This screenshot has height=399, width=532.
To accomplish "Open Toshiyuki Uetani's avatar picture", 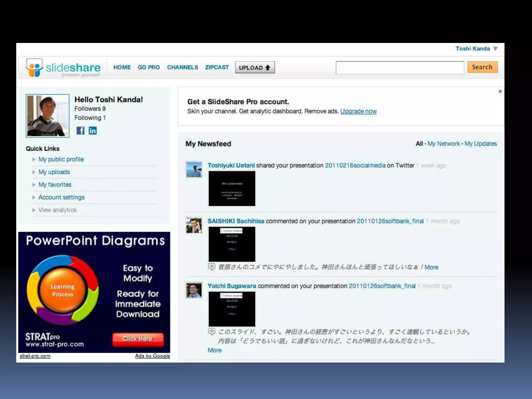I will [x=194, y=170].
